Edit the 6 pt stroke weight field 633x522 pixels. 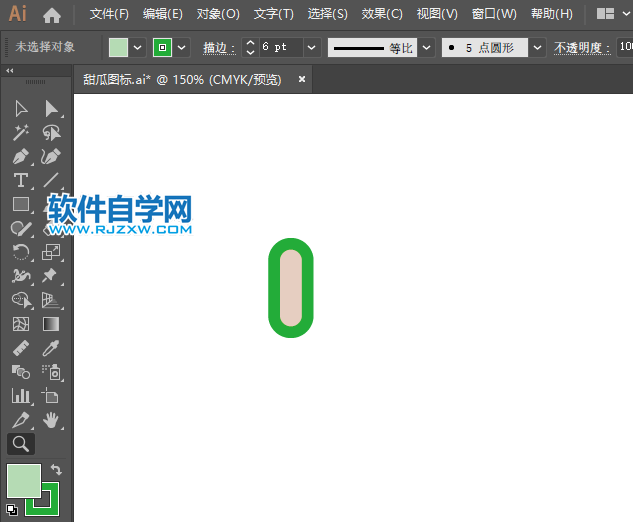point(281,48)
